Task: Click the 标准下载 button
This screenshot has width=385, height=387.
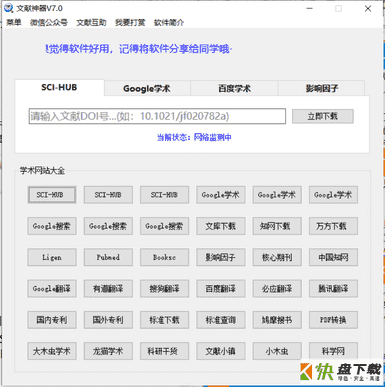Action: (164, 320)
